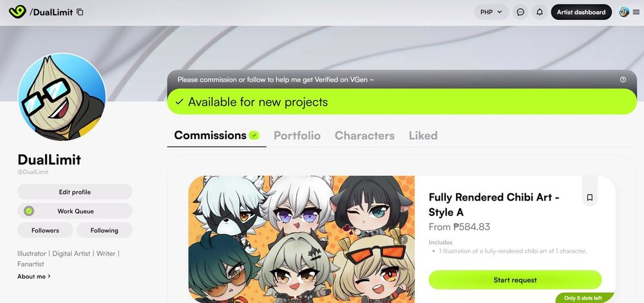This screenshot has height=303, width=644.
Task: Toggle the Available for new projects bar
Action: [x=402, y=102]
